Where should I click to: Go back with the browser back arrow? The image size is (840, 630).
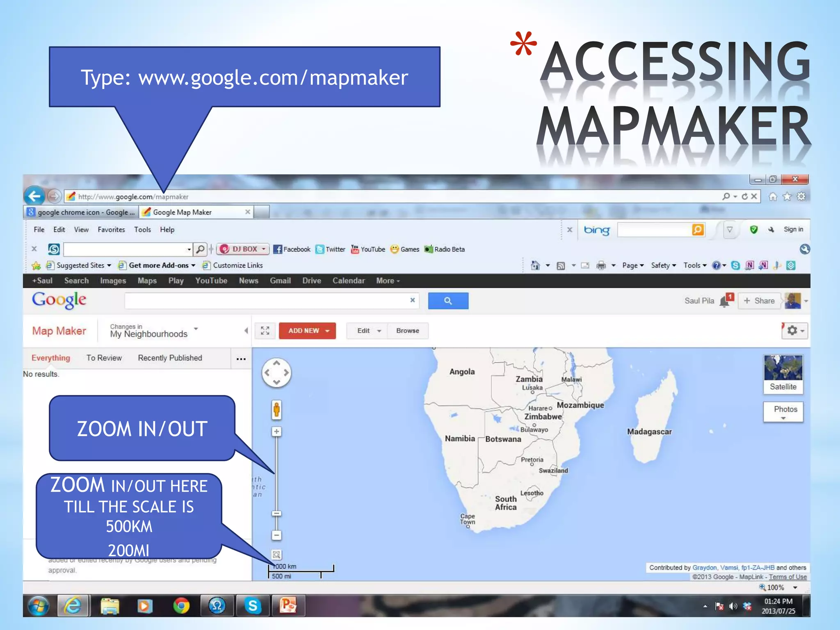[34, 196]
